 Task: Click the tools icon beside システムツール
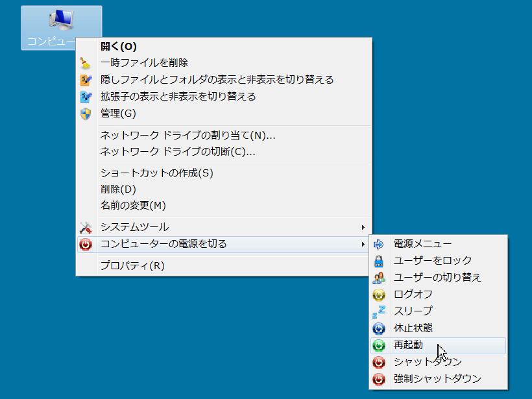click(x=86, y=227)
